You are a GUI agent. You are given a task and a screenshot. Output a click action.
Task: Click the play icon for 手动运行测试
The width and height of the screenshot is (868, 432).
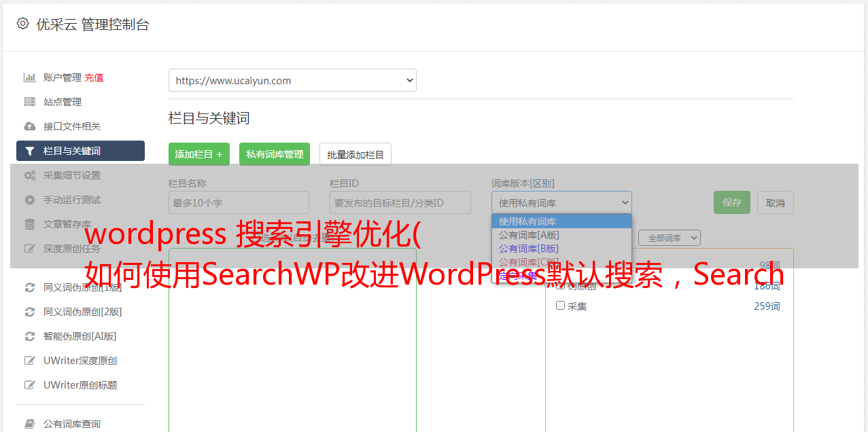pyautogui.click(x=30, y=200)
